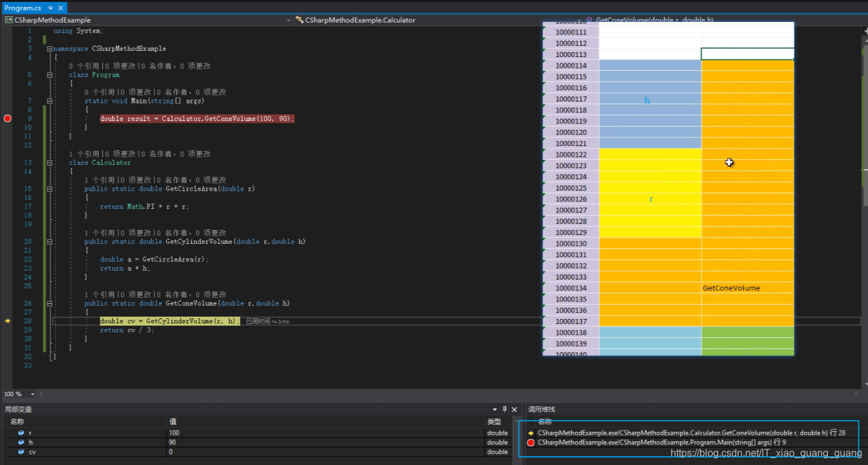Image resolution: width=868 pixels, height=465 pixels.
Task: Select spreadsheet row header 10000130
Action: coord(571,244)
